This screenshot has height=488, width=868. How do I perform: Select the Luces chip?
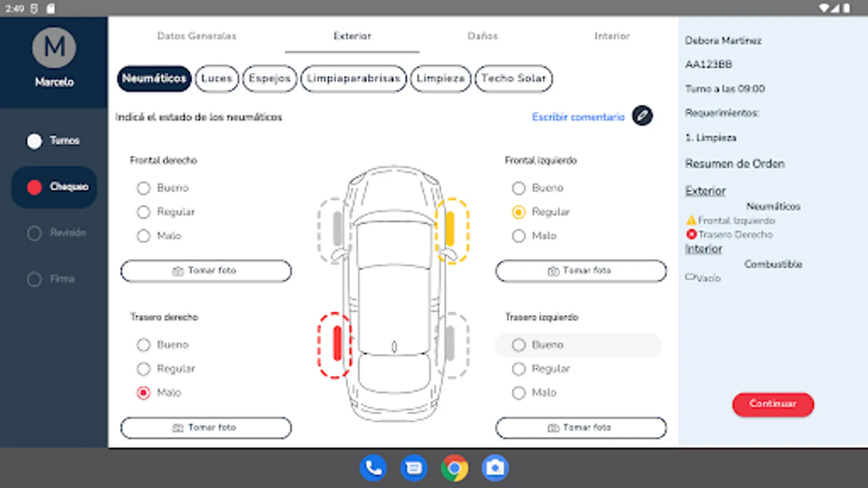coord(216,79)
